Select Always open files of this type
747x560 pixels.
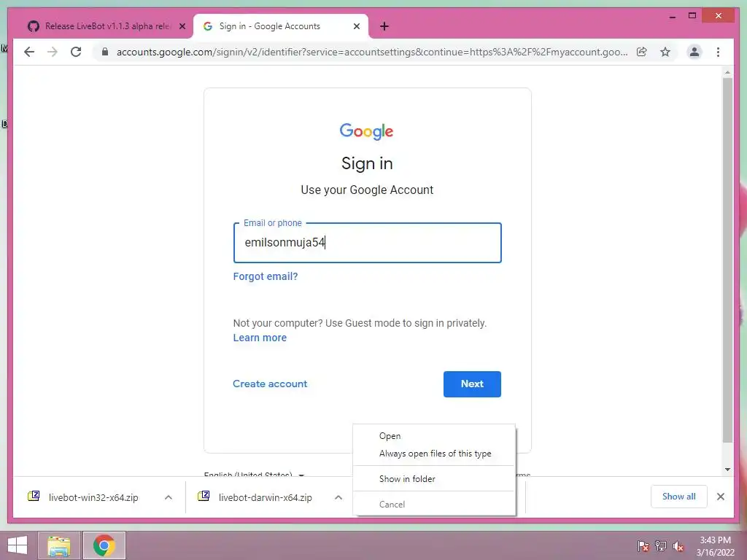434,454
